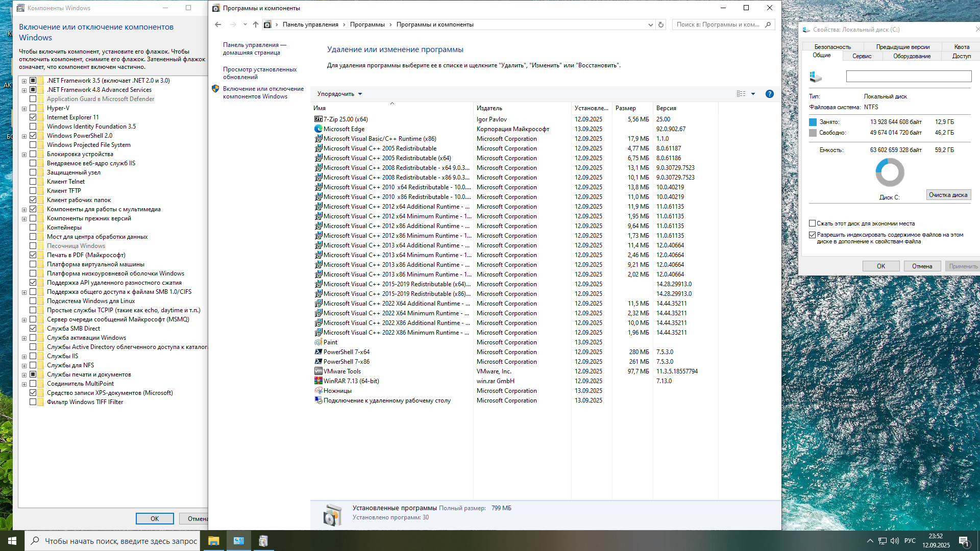The image size is (980, 551).
Task: Sort list by the Издатель column header
Action: point(522,108)
